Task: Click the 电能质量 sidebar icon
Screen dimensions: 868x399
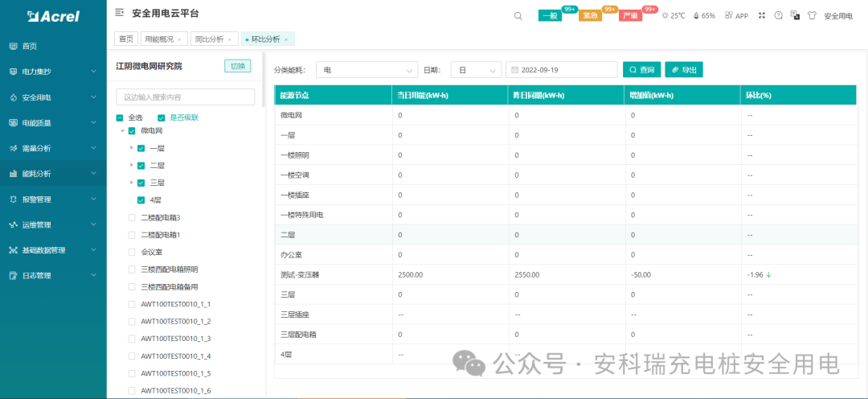Action: coord(14,123)
